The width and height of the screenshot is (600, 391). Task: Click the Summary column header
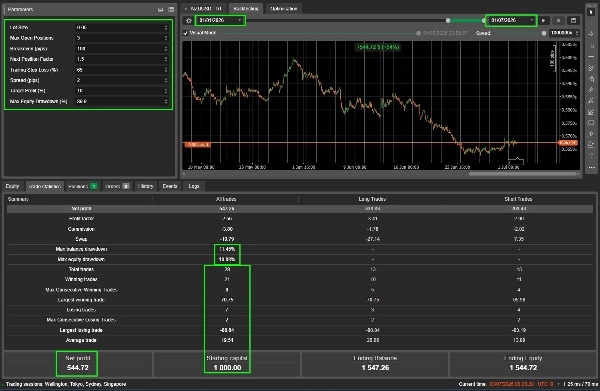coord(18,199)
